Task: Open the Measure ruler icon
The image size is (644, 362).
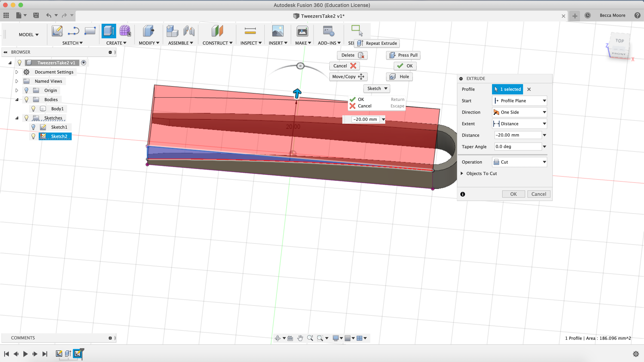Action: (250, 31)
